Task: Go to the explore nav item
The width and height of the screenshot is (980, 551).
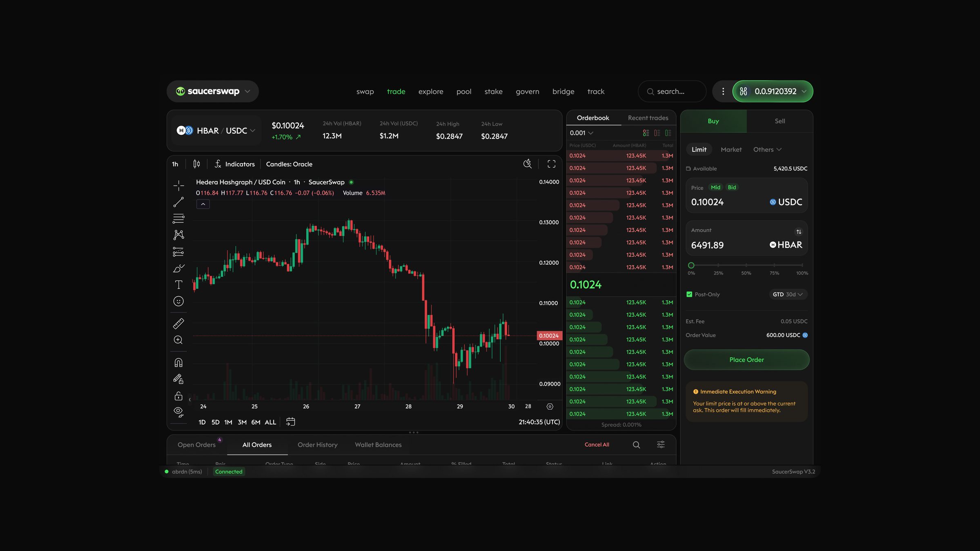Action: (430, 91)
